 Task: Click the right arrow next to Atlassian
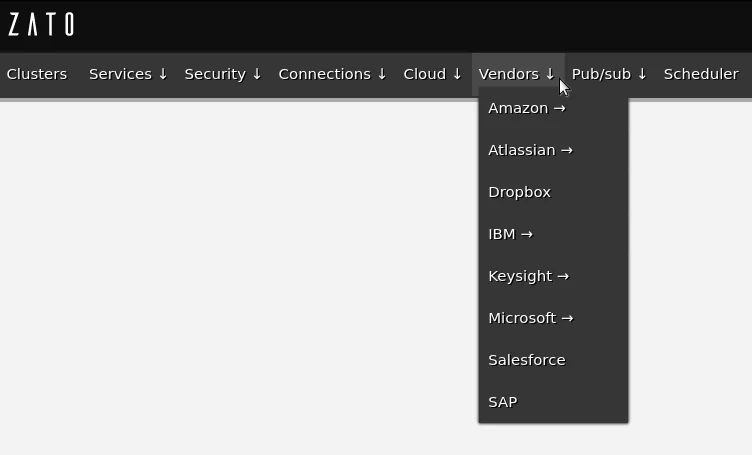point(567,150)
